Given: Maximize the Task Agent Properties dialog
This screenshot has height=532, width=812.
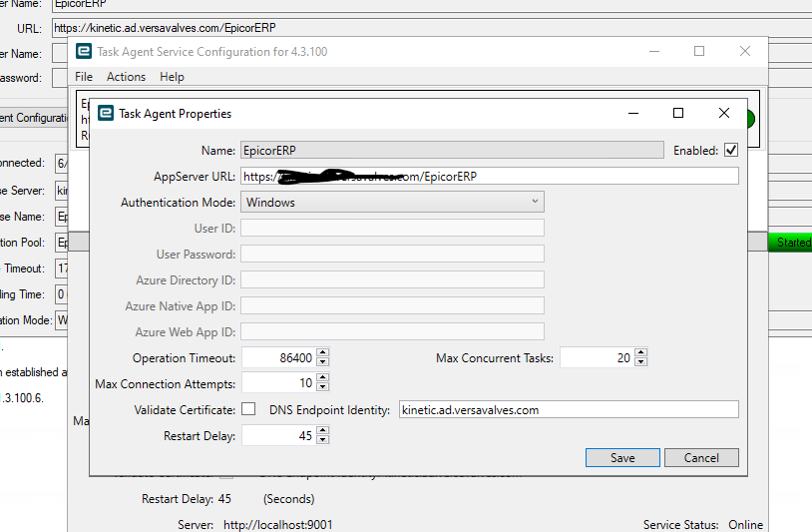Looking at the screenshot, I should (678, 113).
